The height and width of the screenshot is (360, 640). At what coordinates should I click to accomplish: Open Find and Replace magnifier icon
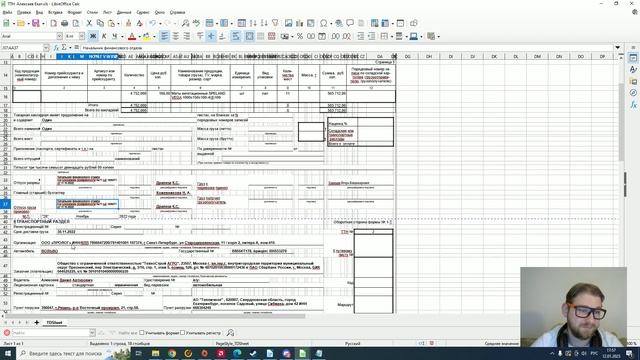185,23
